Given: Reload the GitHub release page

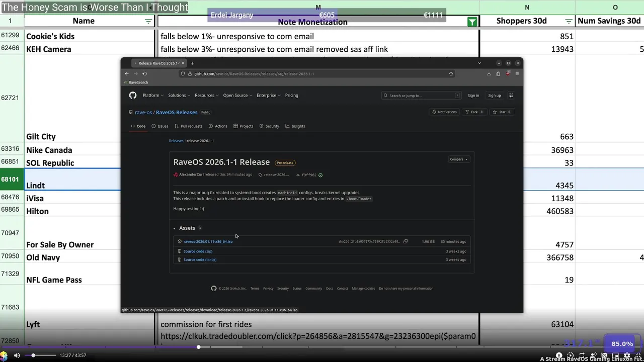Looking at the screenshot, I should (144, 73).
